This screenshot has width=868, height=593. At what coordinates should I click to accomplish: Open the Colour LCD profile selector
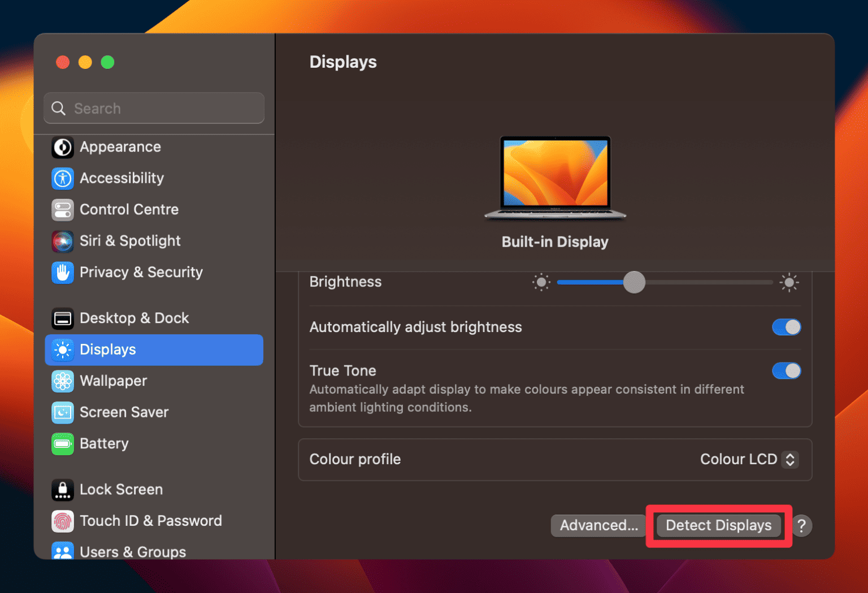coord(748,459)
